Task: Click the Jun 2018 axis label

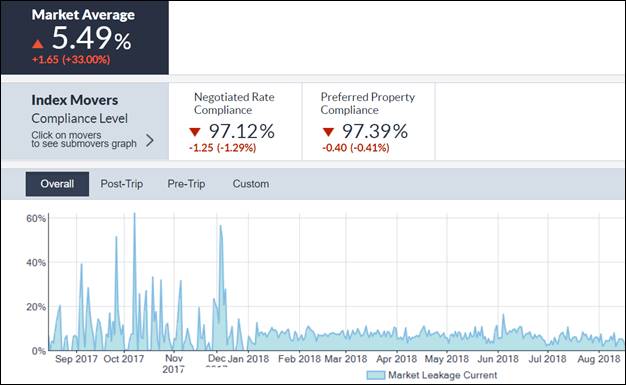Action: click(x=498, y=359)
